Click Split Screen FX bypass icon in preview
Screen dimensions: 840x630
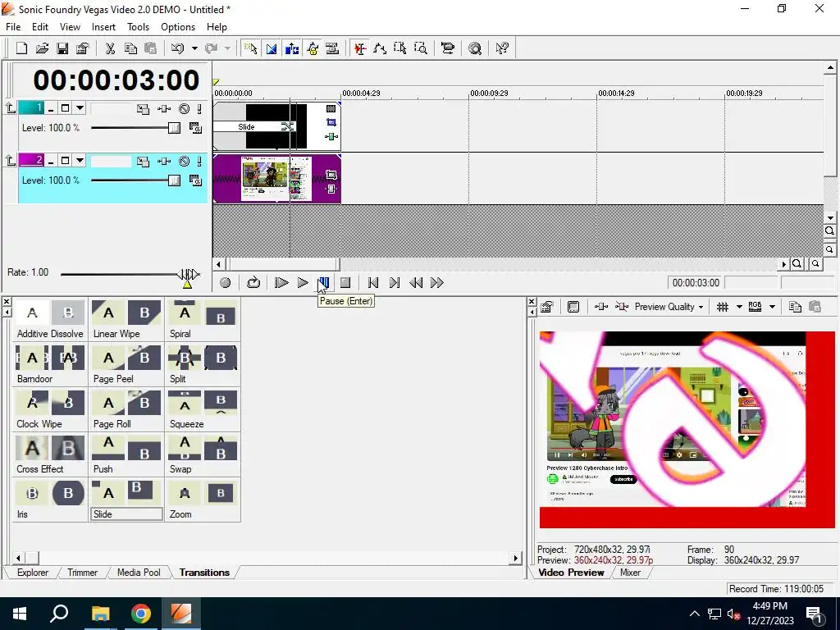click(x=622, y=307)
